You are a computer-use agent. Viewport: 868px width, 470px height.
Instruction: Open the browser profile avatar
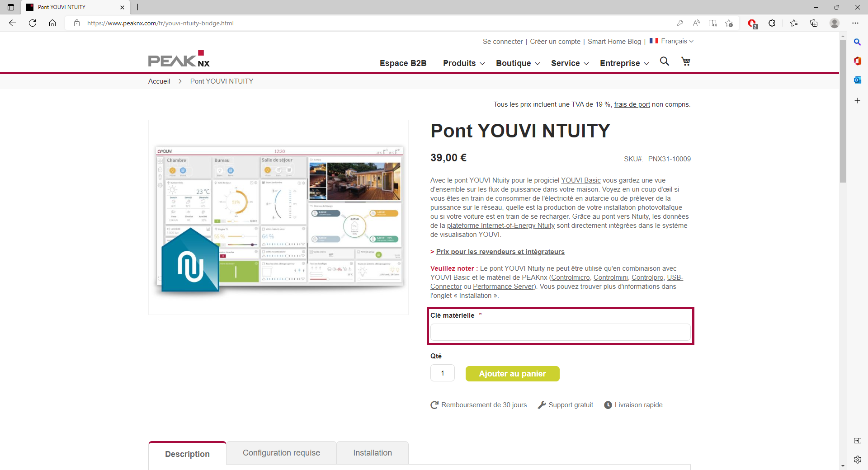click(835, 23)
